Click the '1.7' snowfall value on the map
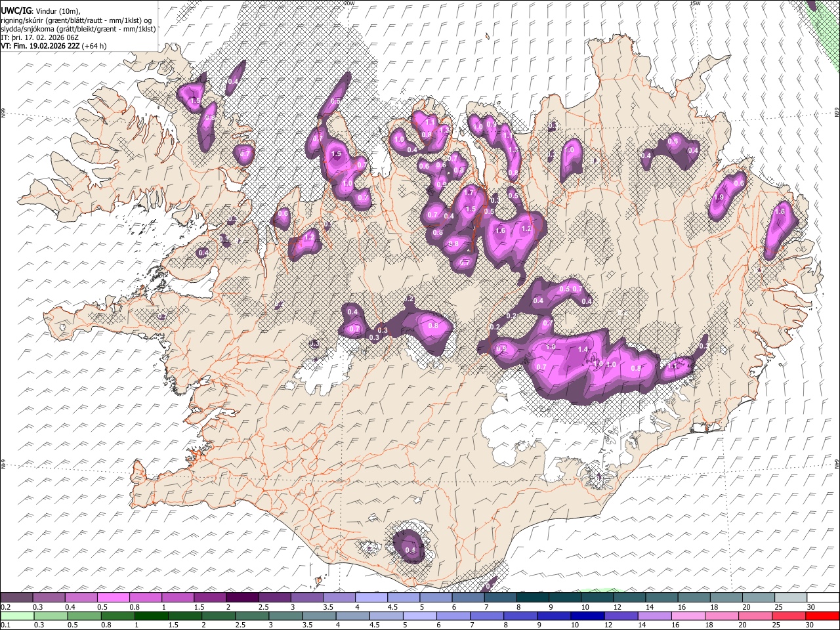 point(469,193)
